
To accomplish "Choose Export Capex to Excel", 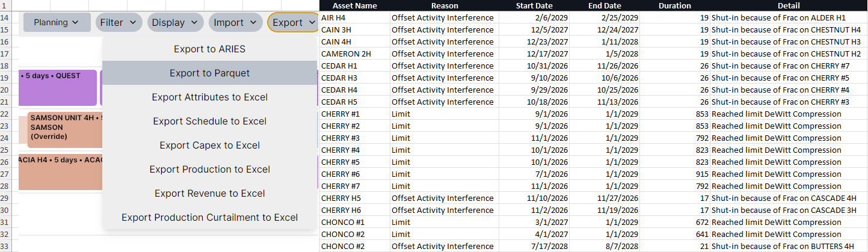I will (x=209, y=145).
